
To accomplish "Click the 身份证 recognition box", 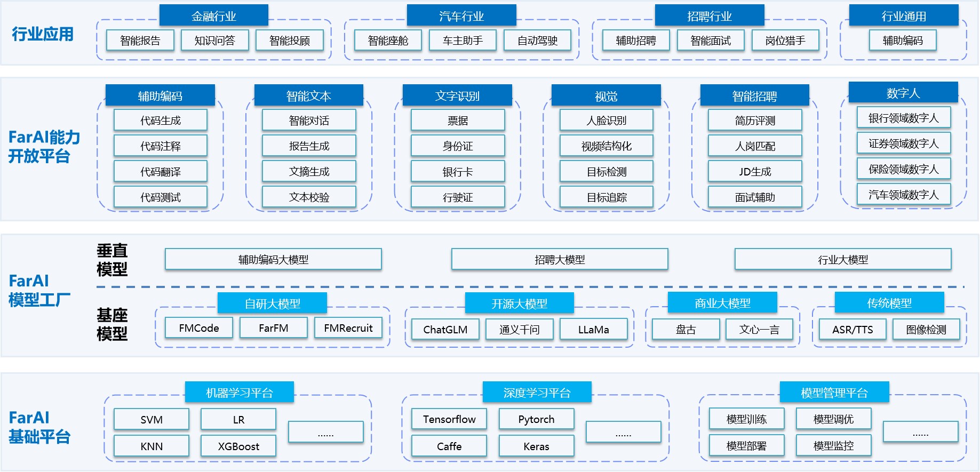I will 457,146.
